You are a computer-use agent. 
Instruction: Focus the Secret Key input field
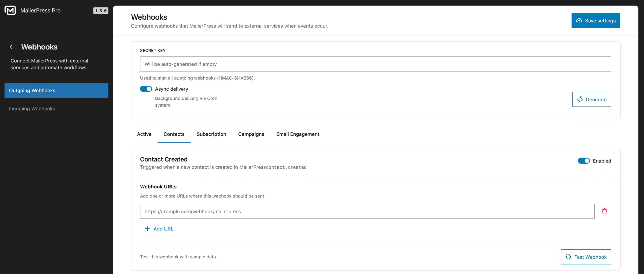click(x=375, y=64)
